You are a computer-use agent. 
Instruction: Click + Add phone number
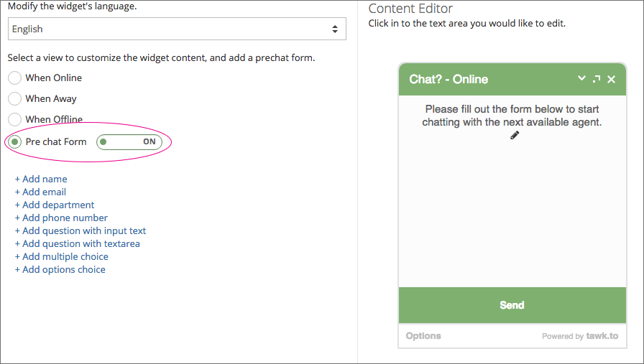point(61,218)
